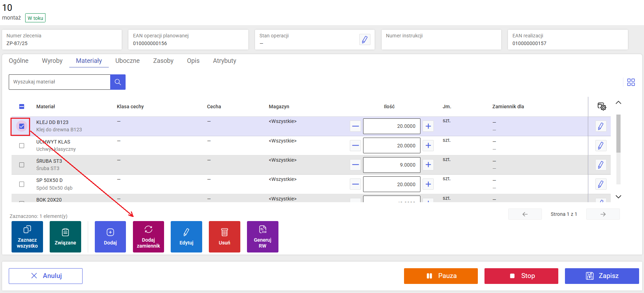Click Dodaj zamiennik button
Screen dimensions: 644x293
(x=148, y=237)
